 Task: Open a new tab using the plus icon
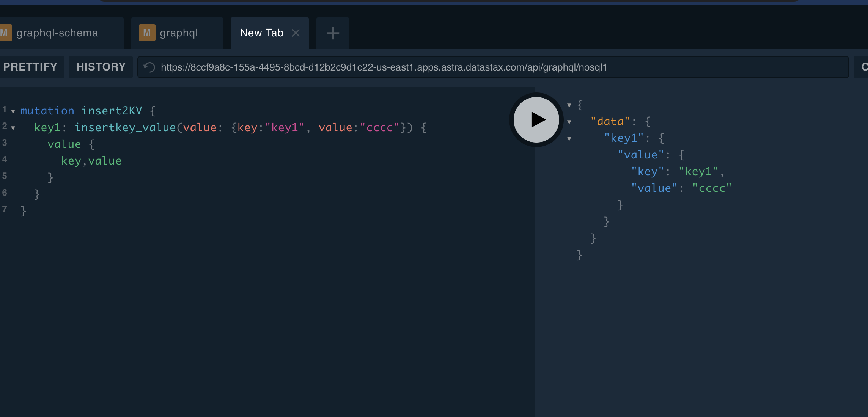tap(332, 33)
